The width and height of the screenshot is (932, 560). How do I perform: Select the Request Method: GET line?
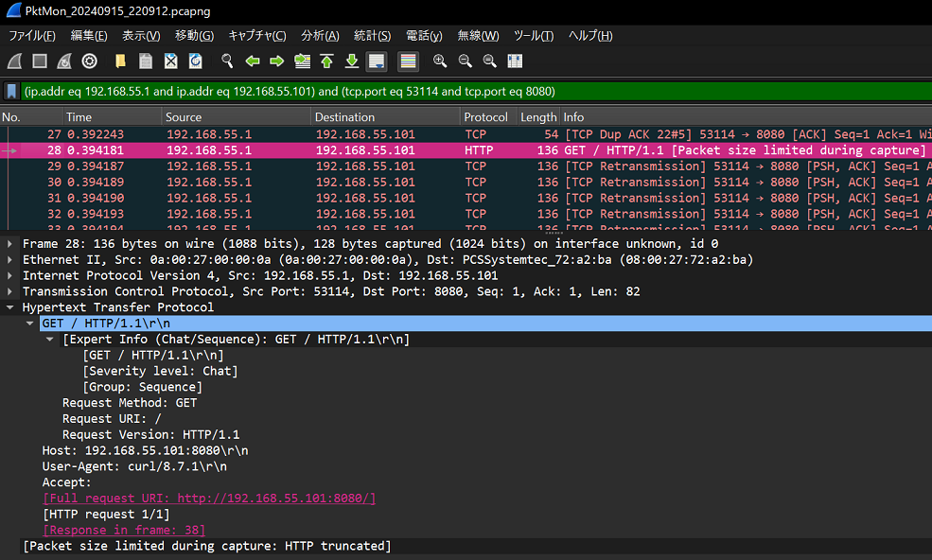[x=130, y=403]
